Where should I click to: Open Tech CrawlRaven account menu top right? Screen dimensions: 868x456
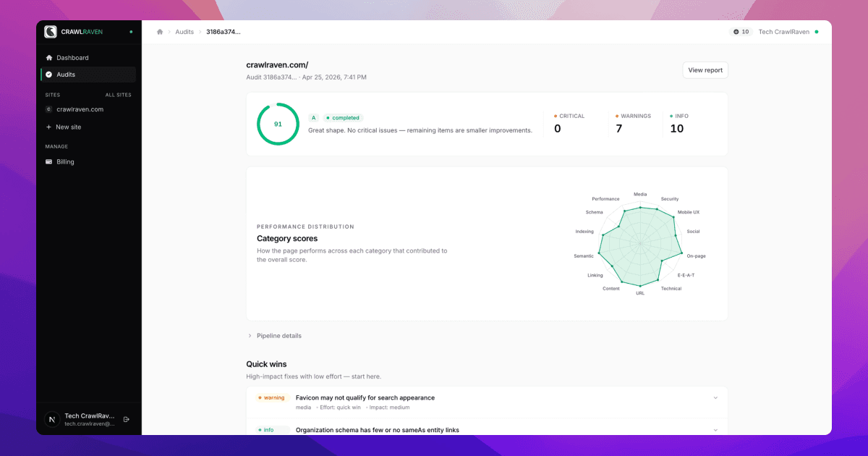coord(788,32)
